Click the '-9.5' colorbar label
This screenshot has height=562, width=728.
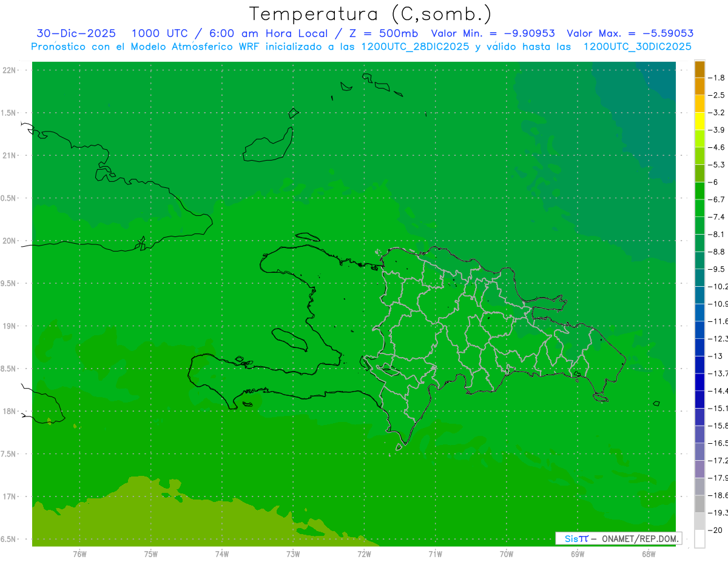pyautogui.click(x=716, y=269)
